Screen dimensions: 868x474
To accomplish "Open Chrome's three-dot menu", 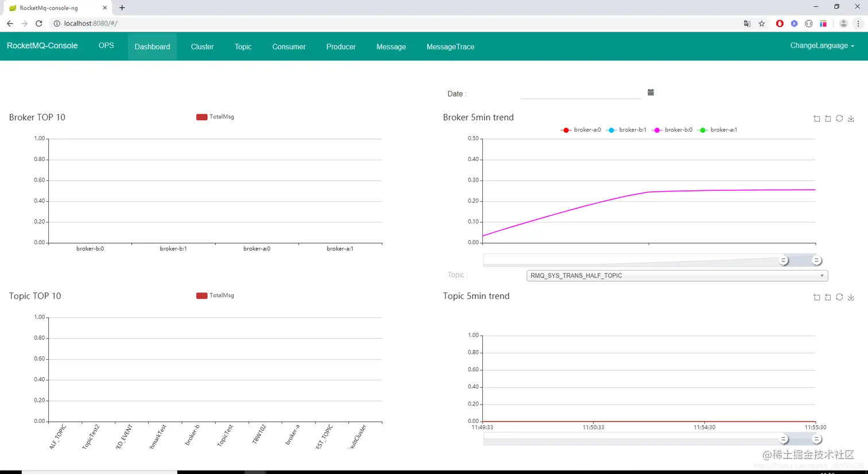I will point(858,24).
